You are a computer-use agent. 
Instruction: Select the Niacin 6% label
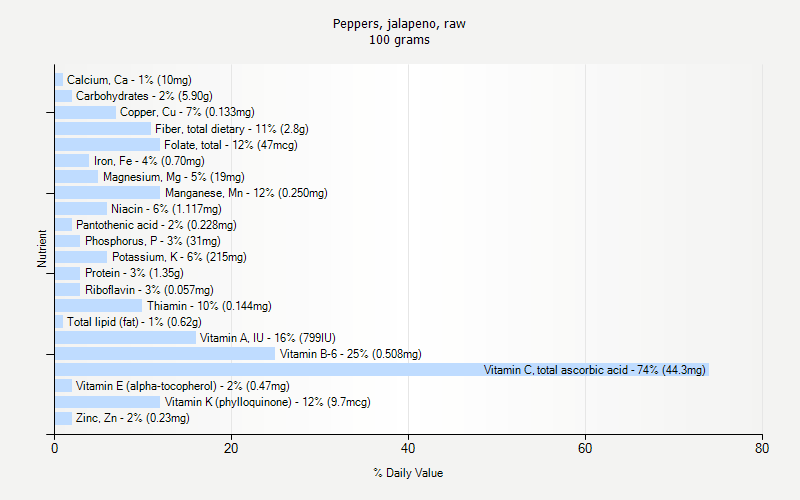pos(166,209)
